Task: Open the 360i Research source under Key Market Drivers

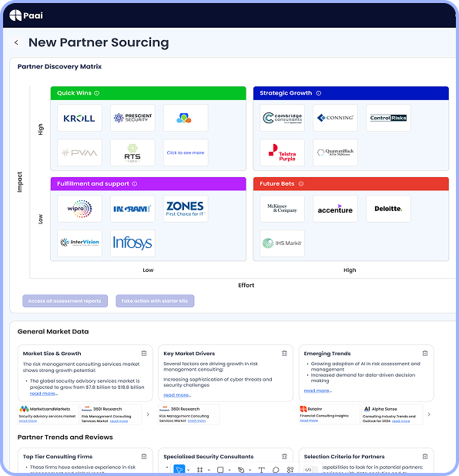Action: tap(189, 414)
